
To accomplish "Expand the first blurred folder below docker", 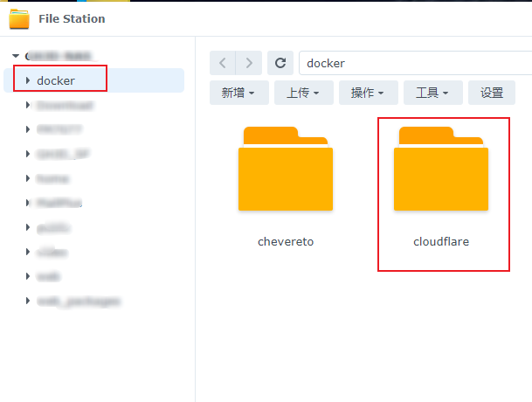I will tap(28, 105).
